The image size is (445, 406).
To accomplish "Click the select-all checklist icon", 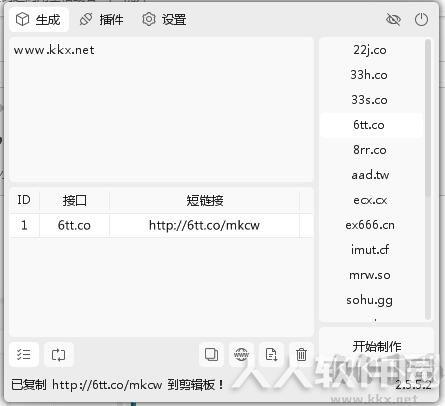I will click(x=24, y=354).
